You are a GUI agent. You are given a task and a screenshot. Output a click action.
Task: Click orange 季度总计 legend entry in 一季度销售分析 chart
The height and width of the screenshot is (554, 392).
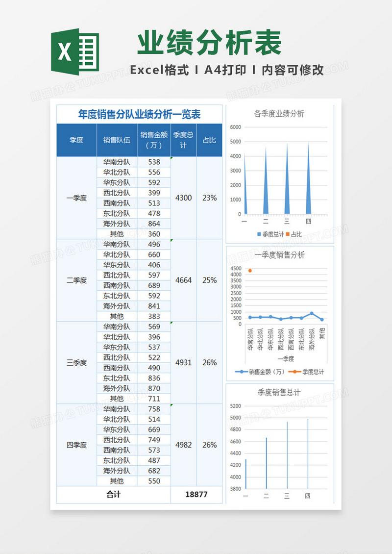click(x=306, y=372)
